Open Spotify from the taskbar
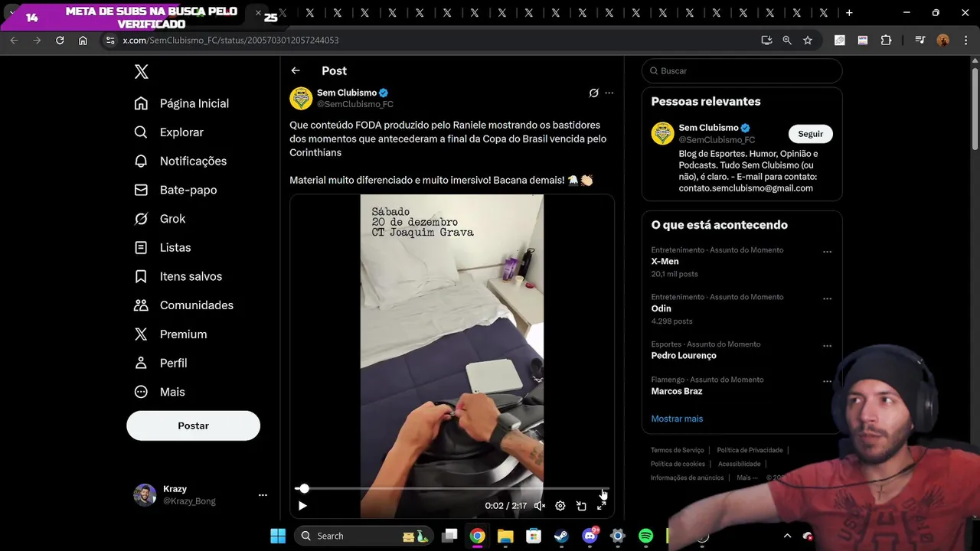The width and height of the screenshot is (980, 551). pyautogui.click(x=645, y=536)
